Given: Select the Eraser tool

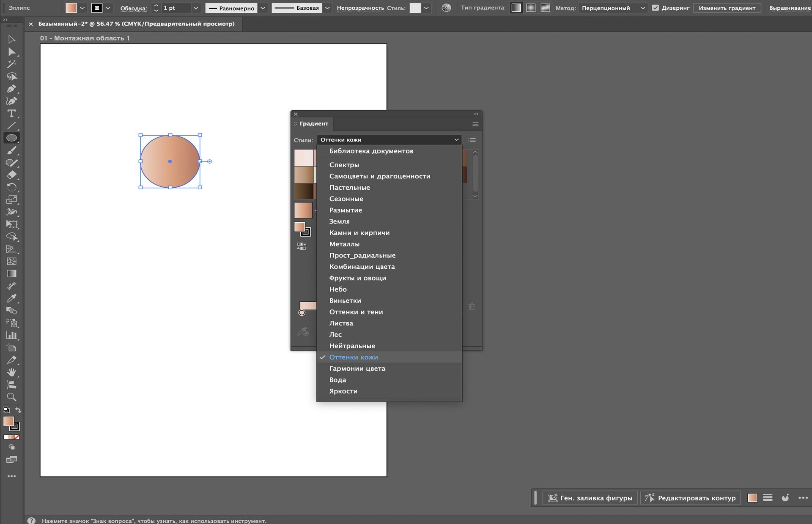Looking at the screenshot, I should [11, 175].
